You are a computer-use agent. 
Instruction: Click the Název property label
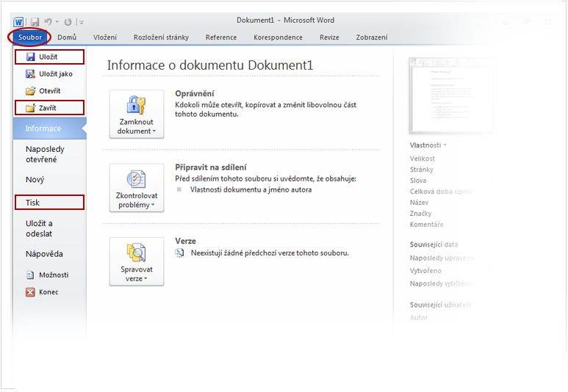(x=419, y=203)
